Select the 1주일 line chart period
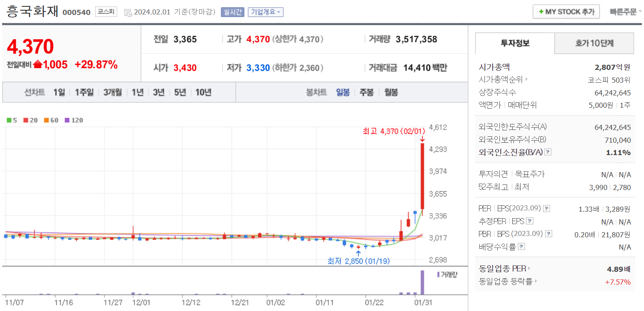This screenshot has width=644, height=311. point(84,92)
